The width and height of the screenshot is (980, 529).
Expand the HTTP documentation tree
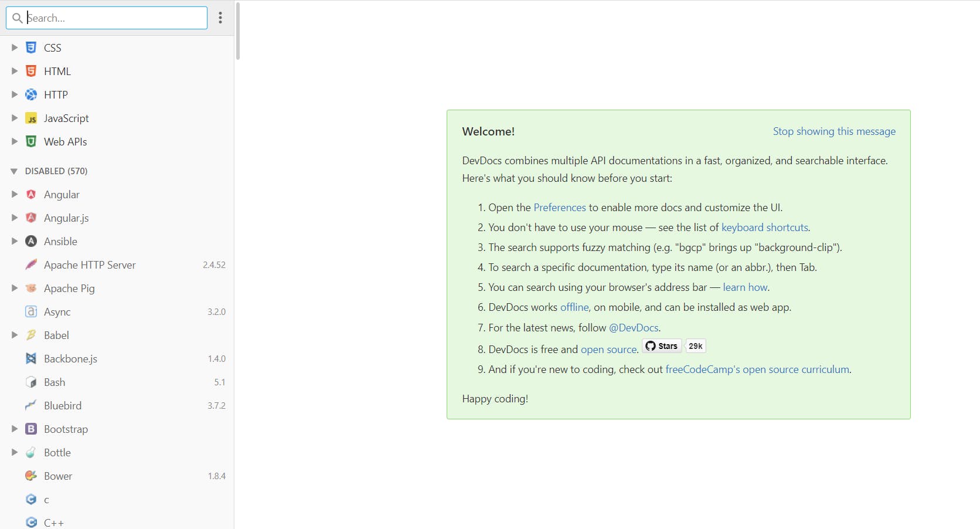click(x=15, y=94)
